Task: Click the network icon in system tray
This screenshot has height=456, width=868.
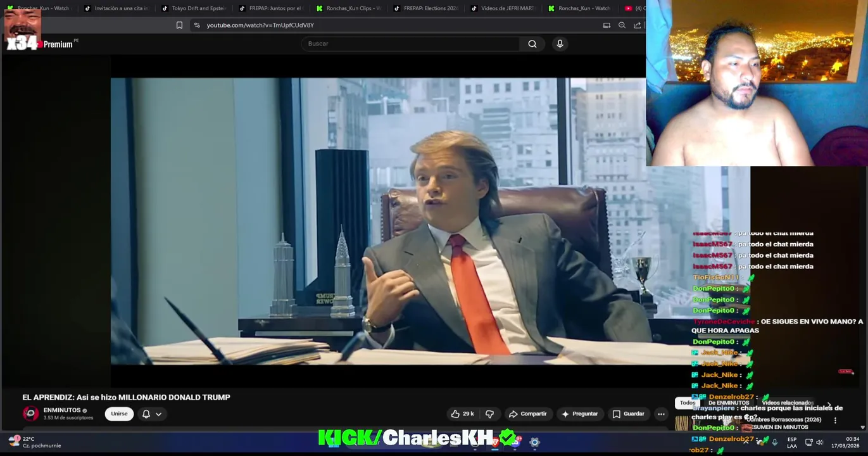Action: (808, 442)
